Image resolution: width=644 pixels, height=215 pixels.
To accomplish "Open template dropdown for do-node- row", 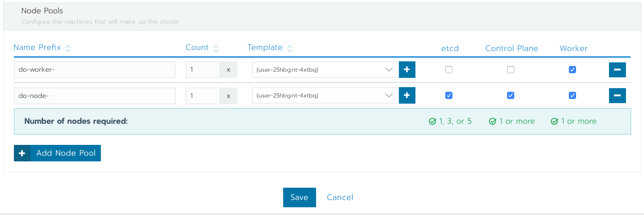I will [325, 95].
